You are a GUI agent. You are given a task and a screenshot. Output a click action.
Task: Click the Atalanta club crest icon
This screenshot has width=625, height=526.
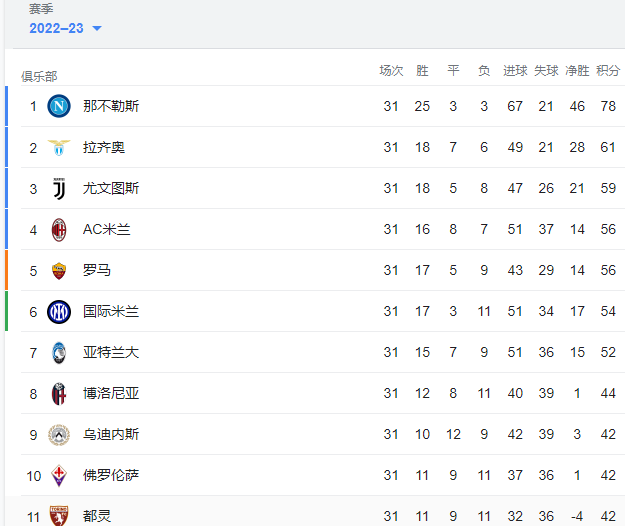click(x=59, y=353)
